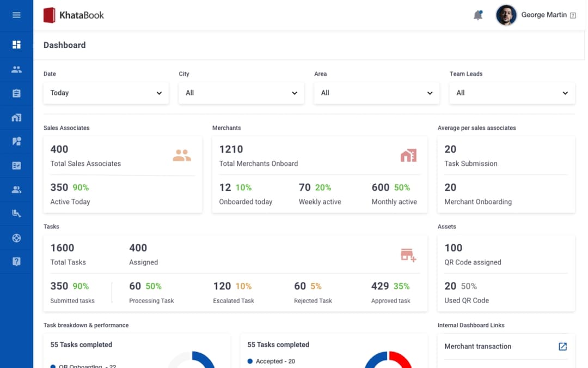Open the hamburger menu at top left
The image size is (588, 368).
click(x=17, y=15)
